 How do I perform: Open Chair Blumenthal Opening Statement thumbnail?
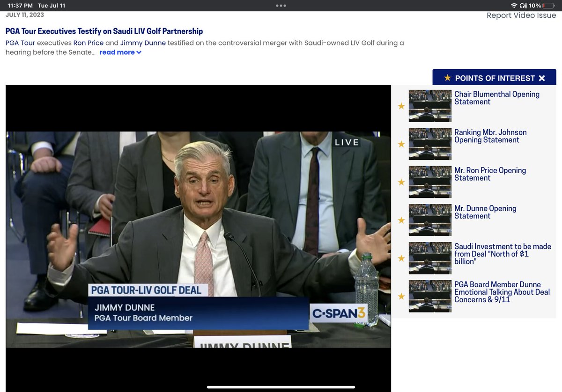coord(430,106)
